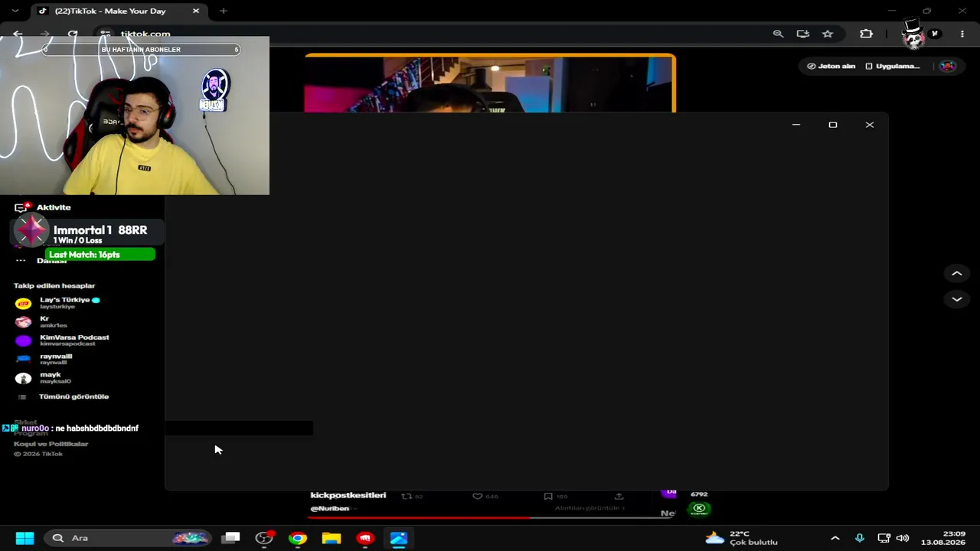This screenshot has height=551, width=980.
Task: Go to next video with down chevron
Action: (956, 299)
